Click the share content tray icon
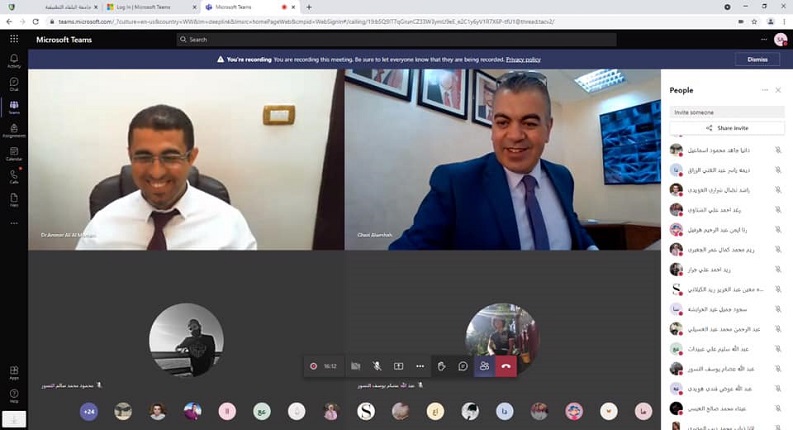Viewport: 793px width, 430px height. coord(398,366)
